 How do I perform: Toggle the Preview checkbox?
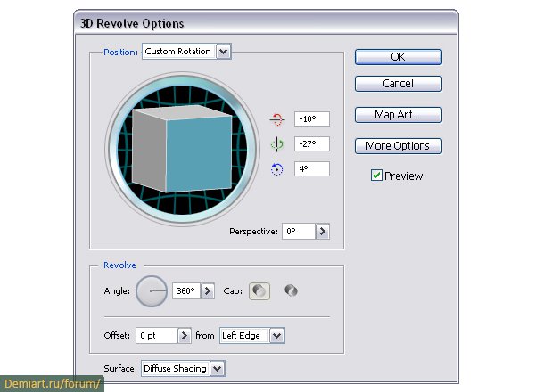coord(376,176)
